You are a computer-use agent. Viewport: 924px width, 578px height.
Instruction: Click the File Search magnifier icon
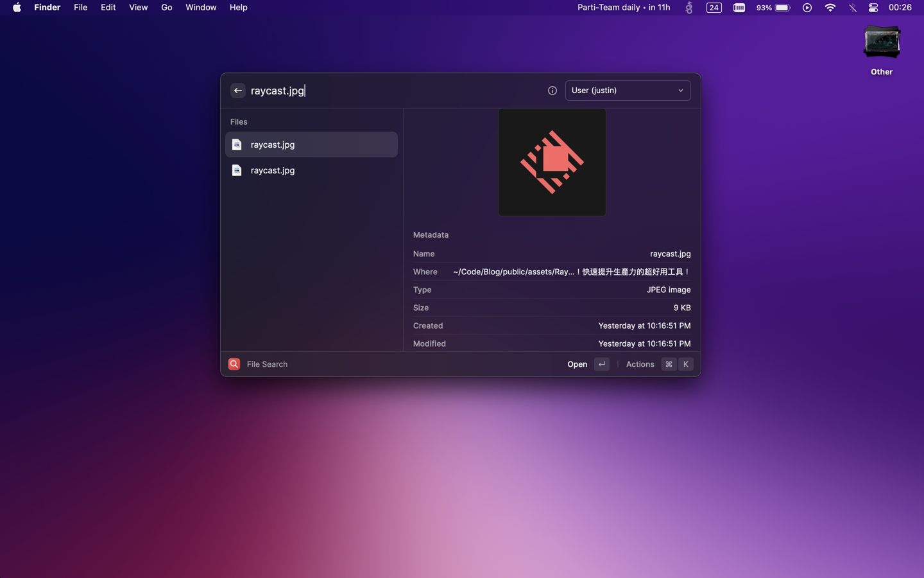pyautogui.click(x=234, y=364)
